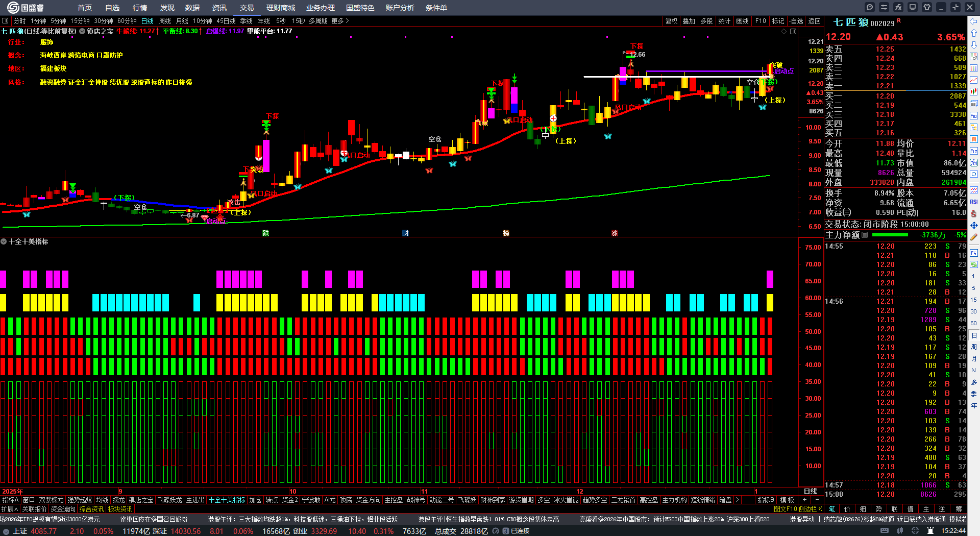Toggle the 复权 price adjustment button

click(x=672, y=21)
